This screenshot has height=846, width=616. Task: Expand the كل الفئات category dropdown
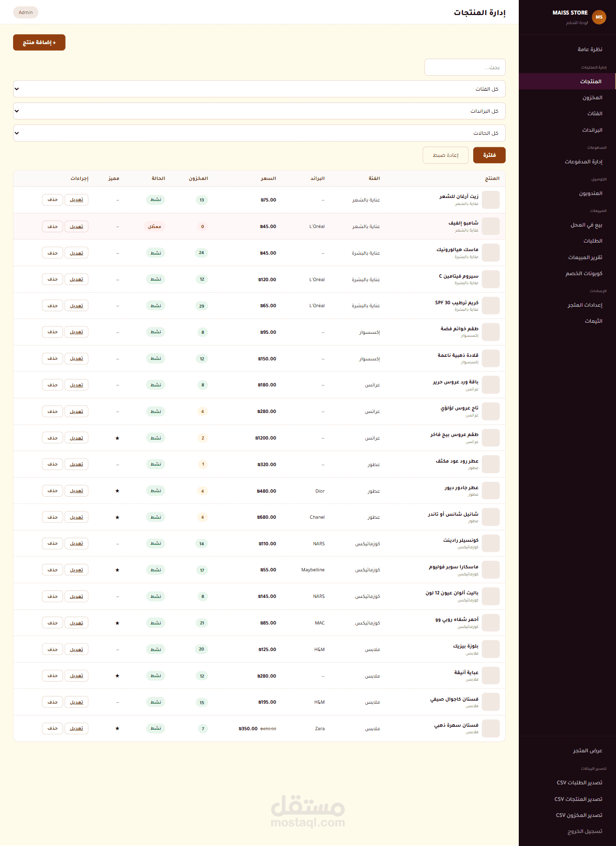click(x=259, y=89)
